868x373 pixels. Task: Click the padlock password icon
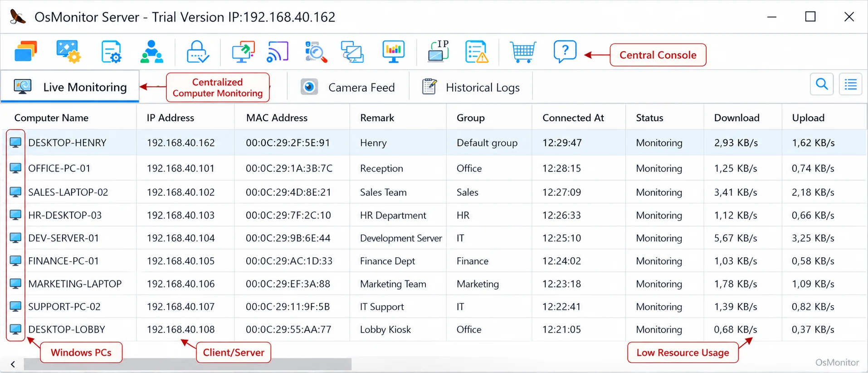coord(198,51)
